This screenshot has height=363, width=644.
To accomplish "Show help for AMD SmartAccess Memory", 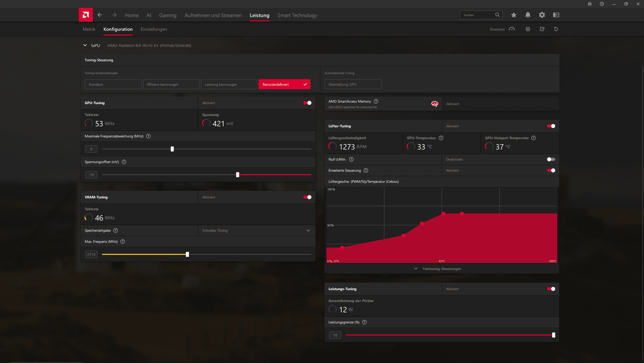I will point(376,101).
